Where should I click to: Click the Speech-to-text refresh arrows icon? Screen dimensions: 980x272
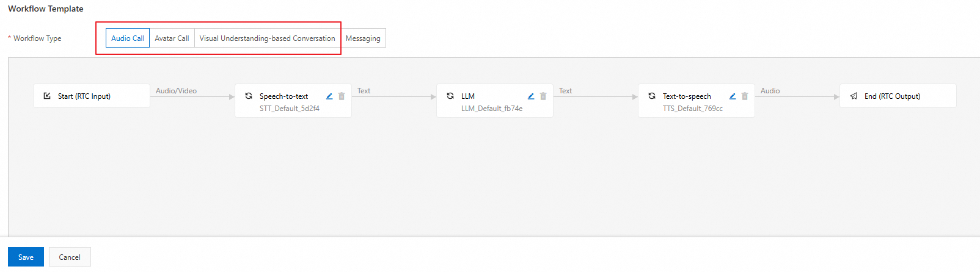point(249,96)
